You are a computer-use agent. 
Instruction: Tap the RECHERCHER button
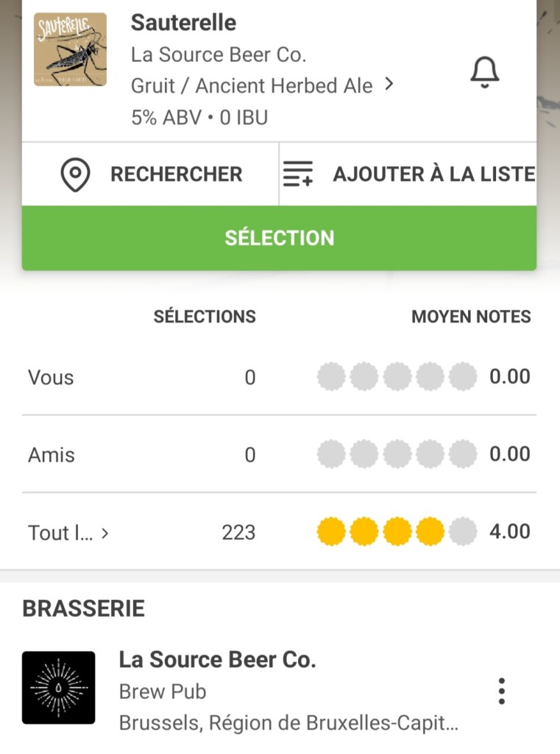pos(176,175)
